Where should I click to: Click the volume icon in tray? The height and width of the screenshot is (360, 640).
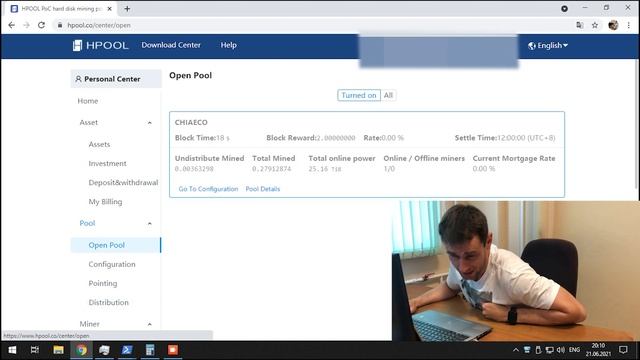click(561, 350)
